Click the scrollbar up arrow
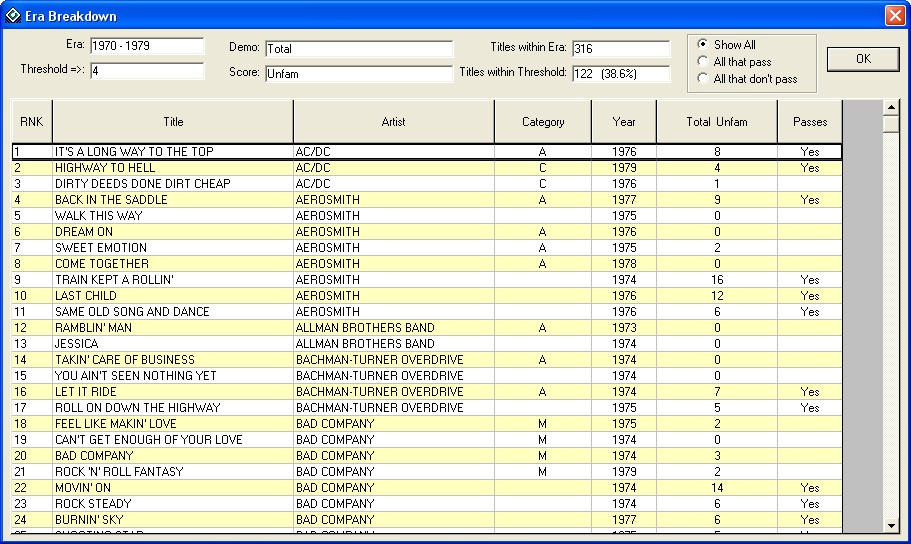This screenshot has width=911, height=544. [891, 108]
